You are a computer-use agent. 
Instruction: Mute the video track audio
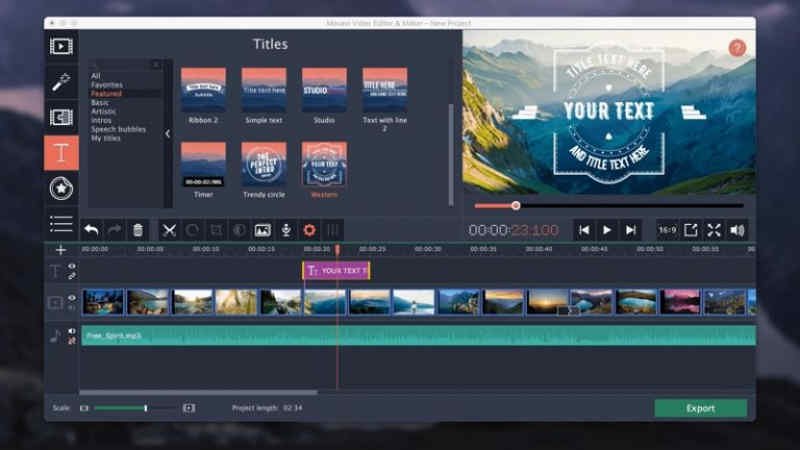click(72, 308)
